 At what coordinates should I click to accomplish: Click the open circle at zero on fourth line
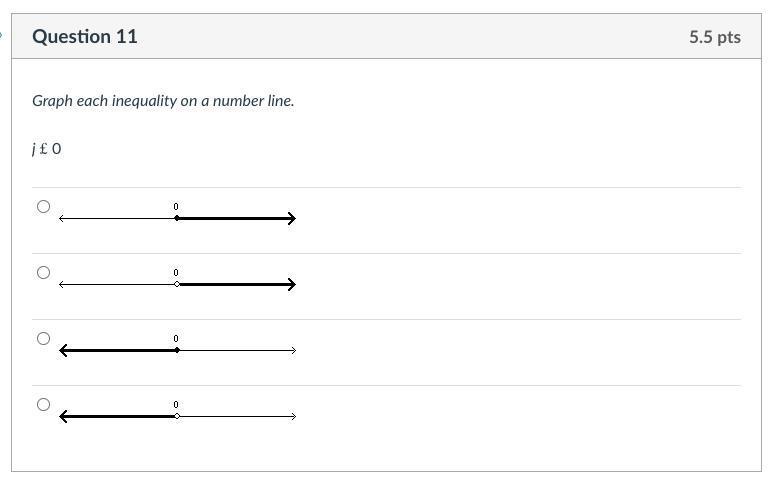point(177,416)
